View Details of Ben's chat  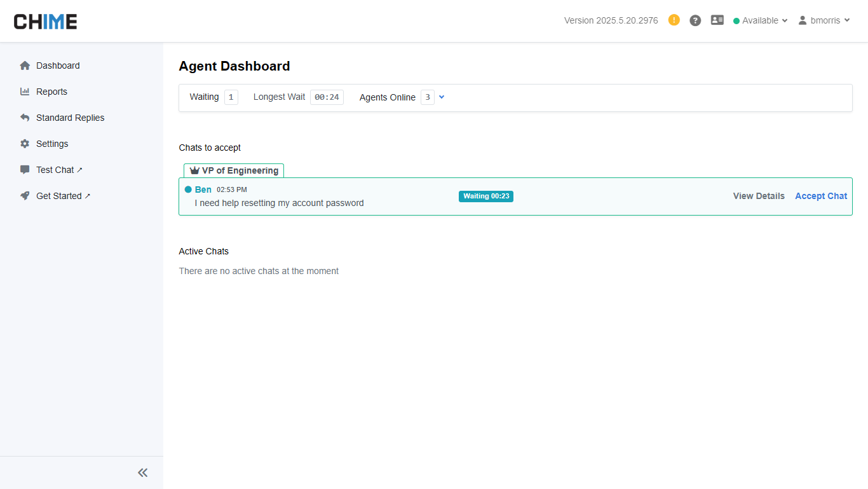[x=759, y=196]
